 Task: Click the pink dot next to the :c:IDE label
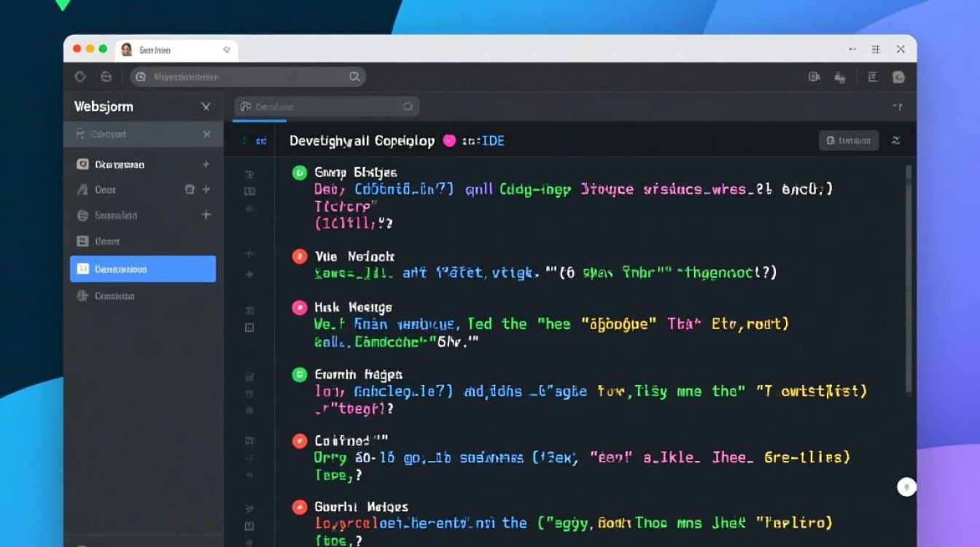(x=449, y=141)
